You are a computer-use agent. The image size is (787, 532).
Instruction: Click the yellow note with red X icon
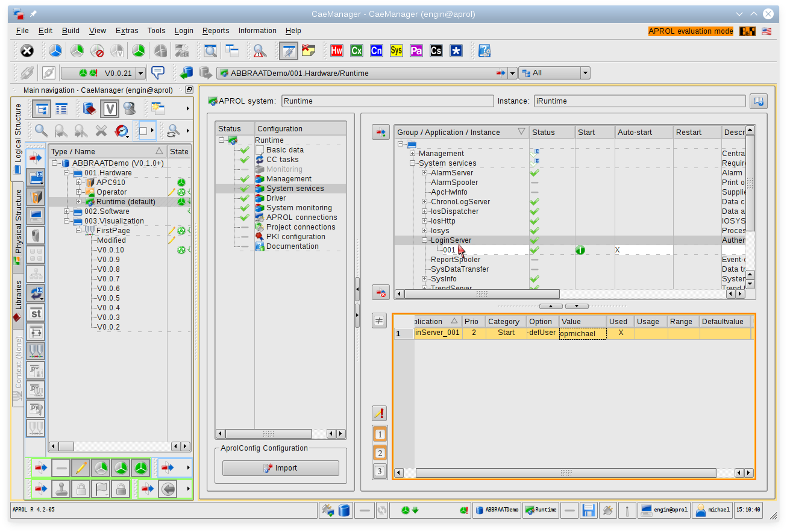pos(309,51)
